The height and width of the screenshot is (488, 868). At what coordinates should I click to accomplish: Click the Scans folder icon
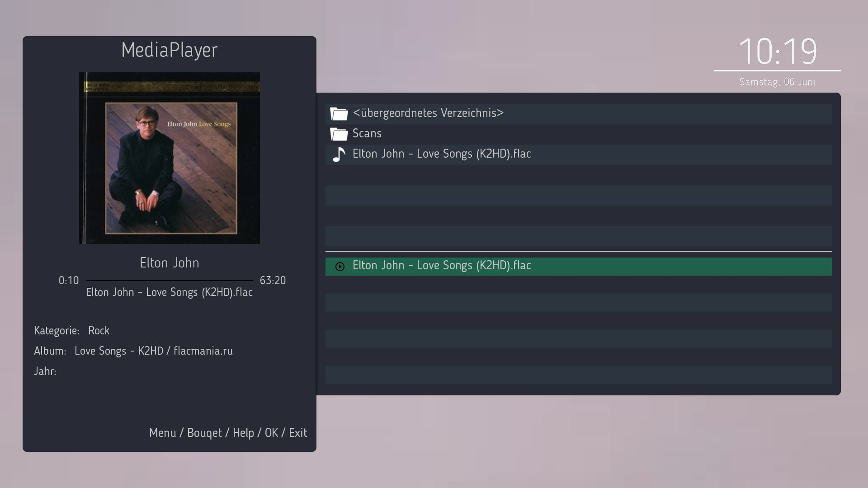coord(339,134)
